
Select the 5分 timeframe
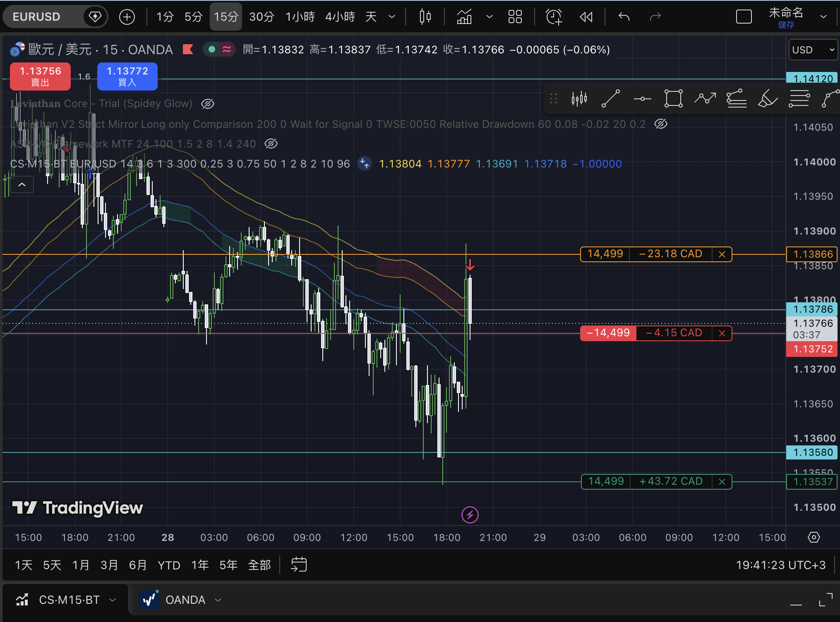click(193, 17)
